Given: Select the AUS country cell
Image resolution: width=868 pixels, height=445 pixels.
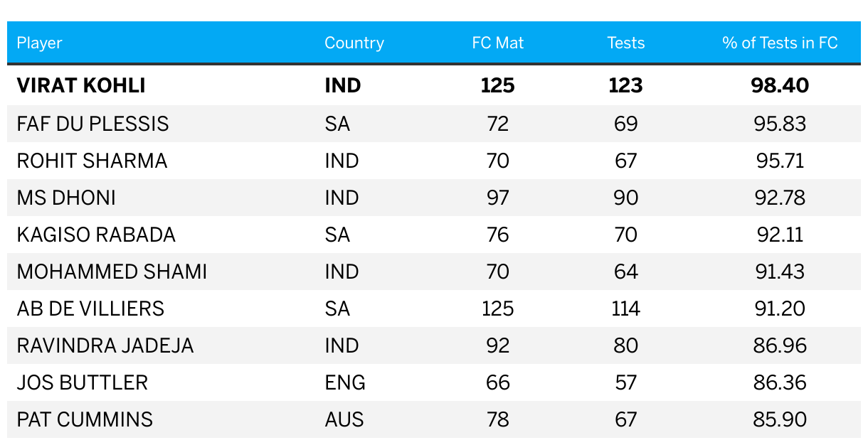Looking at the screenshot, I should pos(344,419).
